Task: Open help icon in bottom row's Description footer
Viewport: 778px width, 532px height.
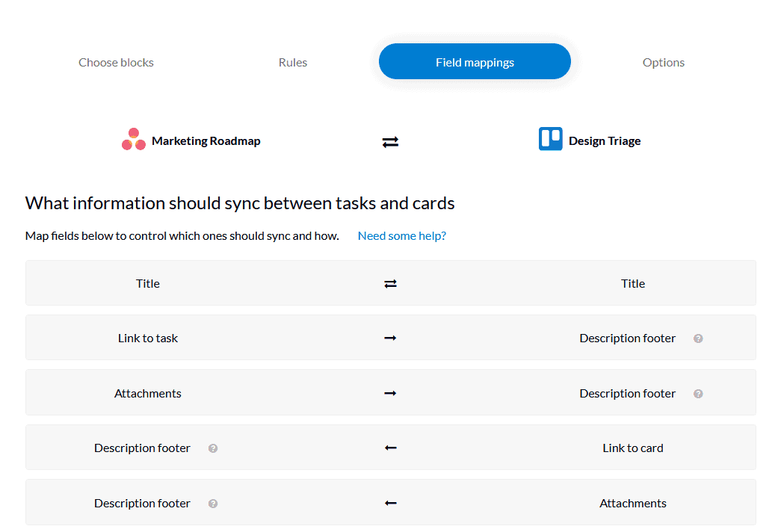Action: [213, 503]
